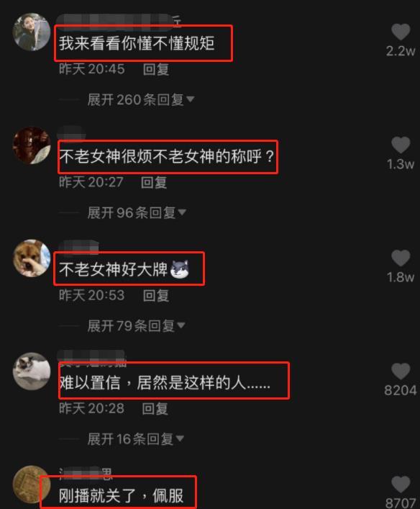This screenshot has height=509, width=420.
Task: Select the comment text 我来看看你懂不懂规矩
Action: [137, 43]
